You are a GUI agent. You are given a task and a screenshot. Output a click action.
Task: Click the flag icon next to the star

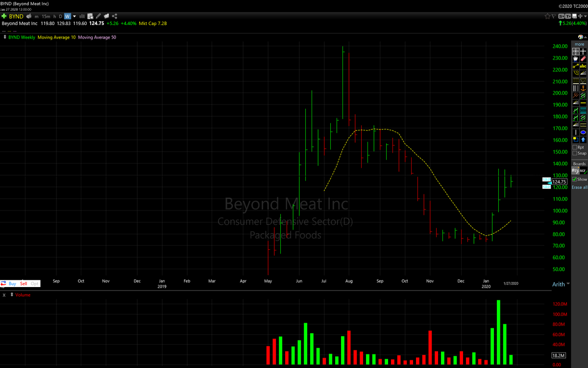pos(554,16)
